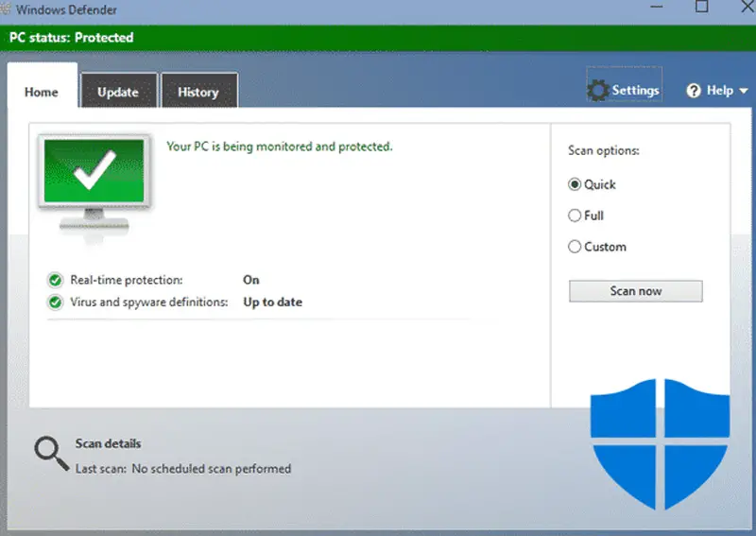Image resolution: width=756 pixels, height=536 pixels.
Task: Maximize the Windows Defender window
Action: click(x=701, y=7)
